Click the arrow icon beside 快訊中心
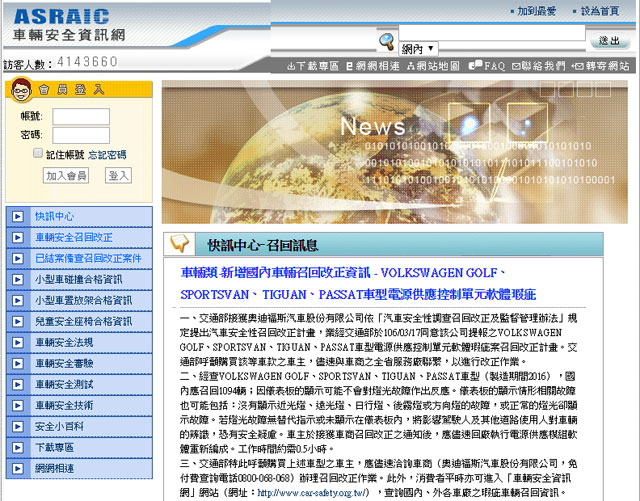Image resolution: width=640 pixels, height=501 pixels. (18, 216)
